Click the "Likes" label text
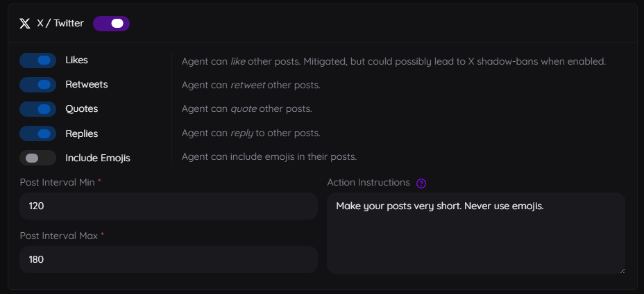644x294 pixels. pos(76,60)
